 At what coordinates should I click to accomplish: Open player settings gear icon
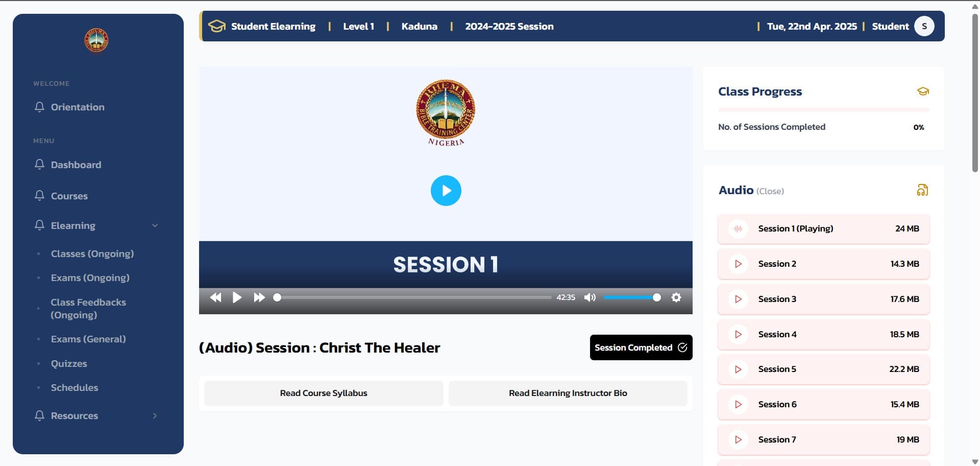tap(676, 297)
